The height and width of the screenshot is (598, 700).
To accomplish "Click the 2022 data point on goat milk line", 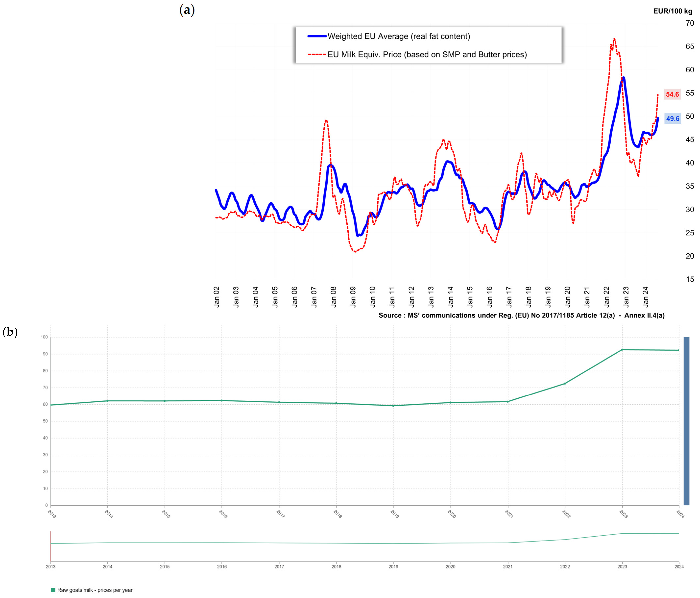I will pyautogui.click(x=565, y=383).
